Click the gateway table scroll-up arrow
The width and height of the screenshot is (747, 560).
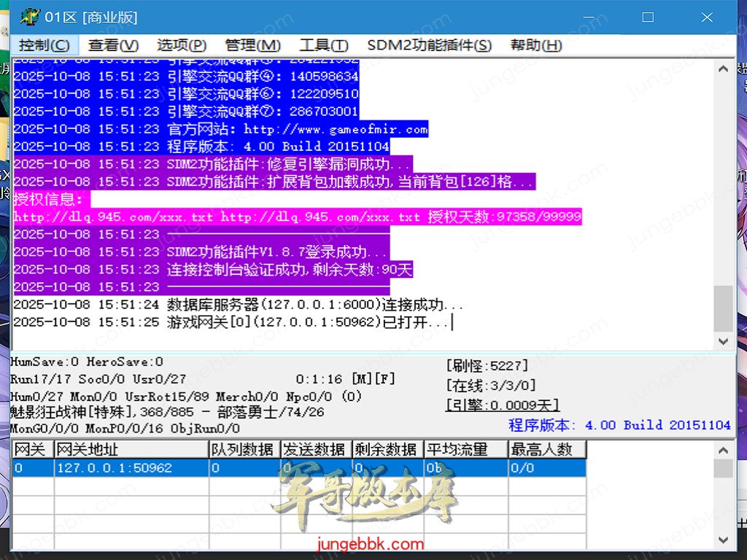pyautogui.click(x=723, y=450)
